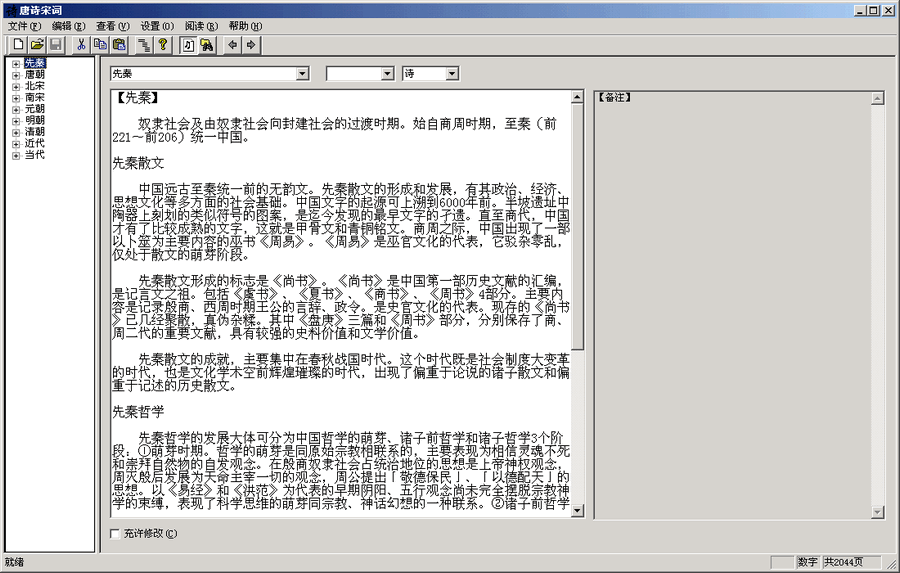Click the tree hierarchy toolbar icon

pyautogui.click(x=144, y=45)
